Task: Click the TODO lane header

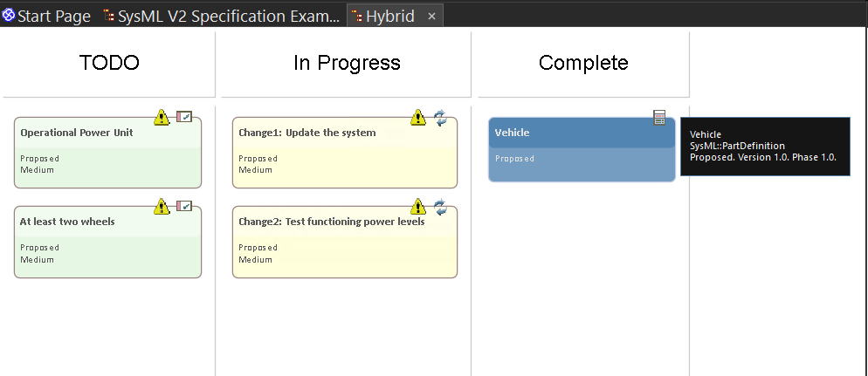Action: coord(109,63)
